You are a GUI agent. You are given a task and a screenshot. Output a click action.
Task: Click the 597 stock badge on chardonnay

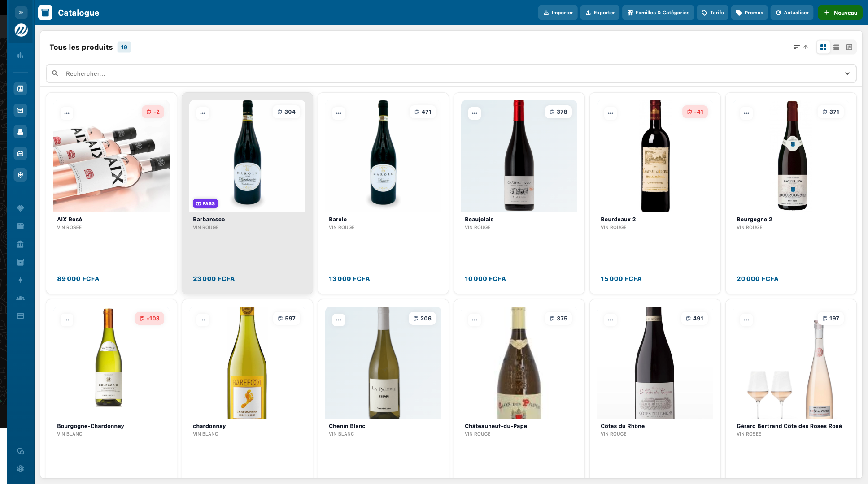click(x=286, y=319)
